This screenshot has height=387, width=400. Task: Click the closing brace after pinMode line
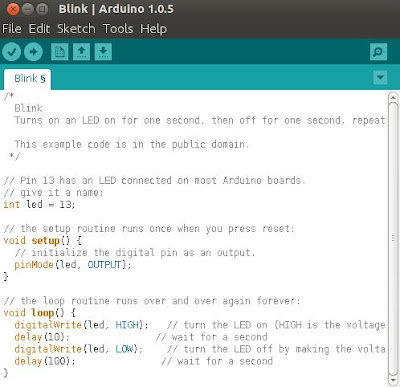click(6, 277)
